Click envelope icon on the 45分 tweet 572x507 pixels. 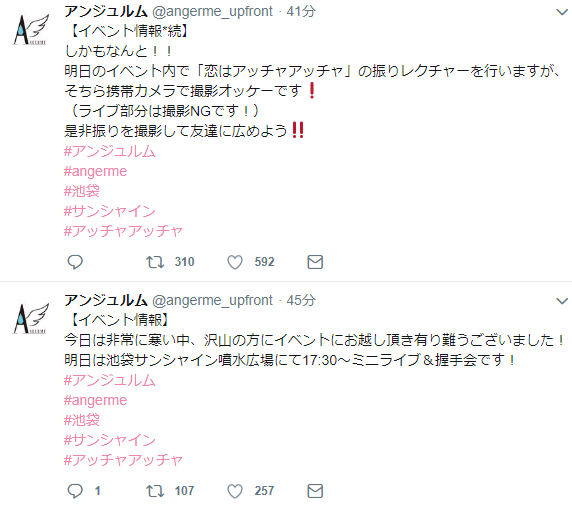pyautogui.click(x=315, y=491)
